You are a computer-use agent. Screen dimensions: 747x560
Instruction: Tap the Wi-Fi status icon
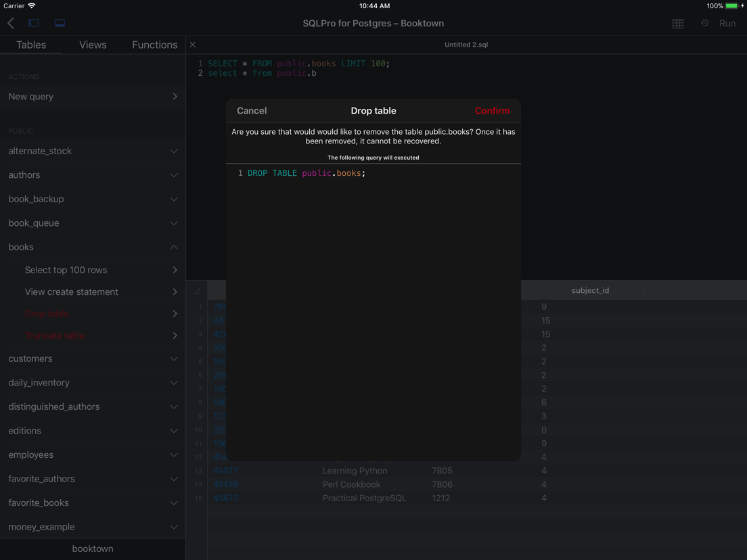click(31, 5)
